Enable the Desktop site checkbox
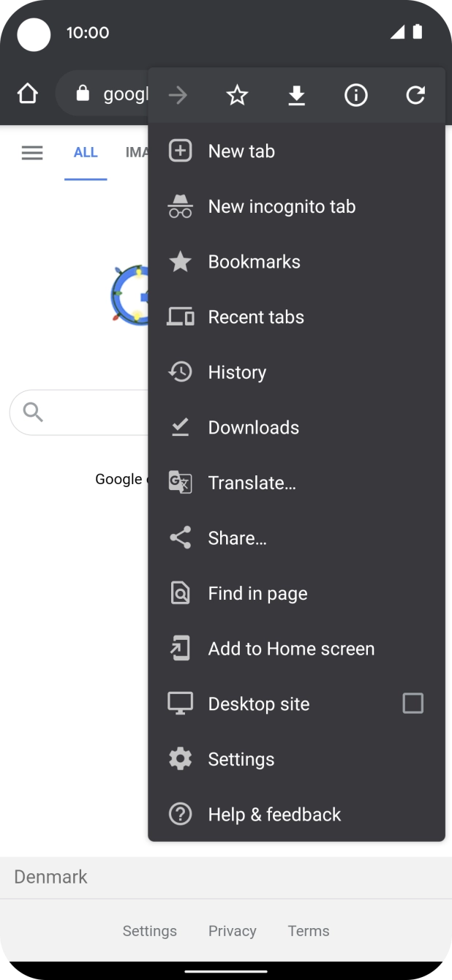This screenshot has height=980, width=452. (x=413, y=703)
